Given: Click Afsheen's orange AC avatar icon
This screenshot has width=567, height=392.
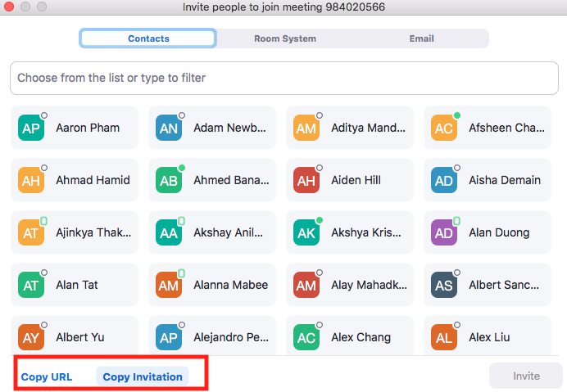Looking at the screenshot, I should point(444,128).
